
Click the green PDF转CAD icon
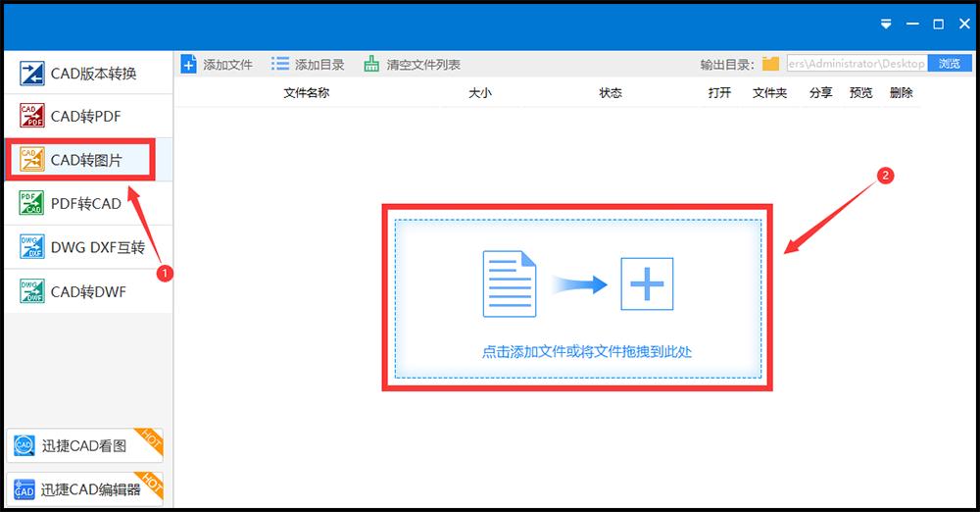[32, 203]
